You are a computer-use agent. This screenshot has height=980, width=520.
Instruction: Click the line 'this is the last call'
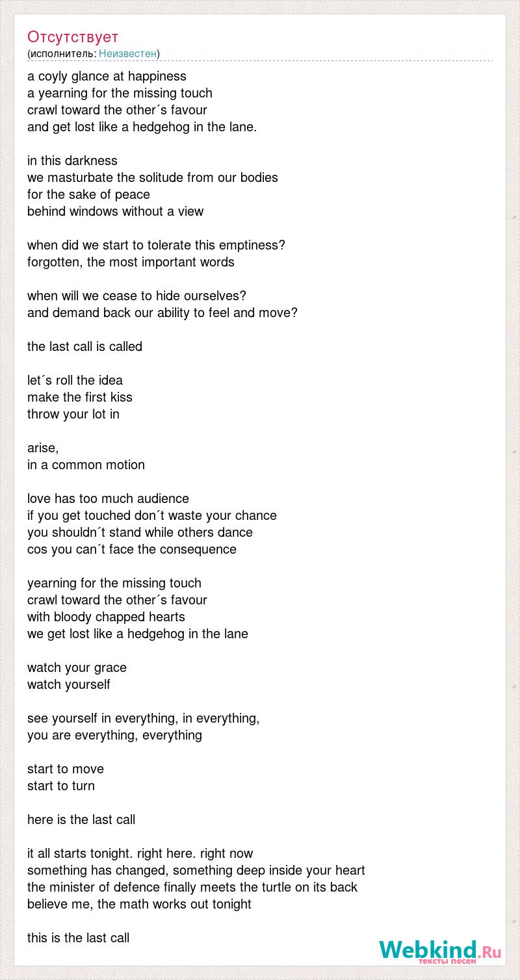click(x=78, y=938)
